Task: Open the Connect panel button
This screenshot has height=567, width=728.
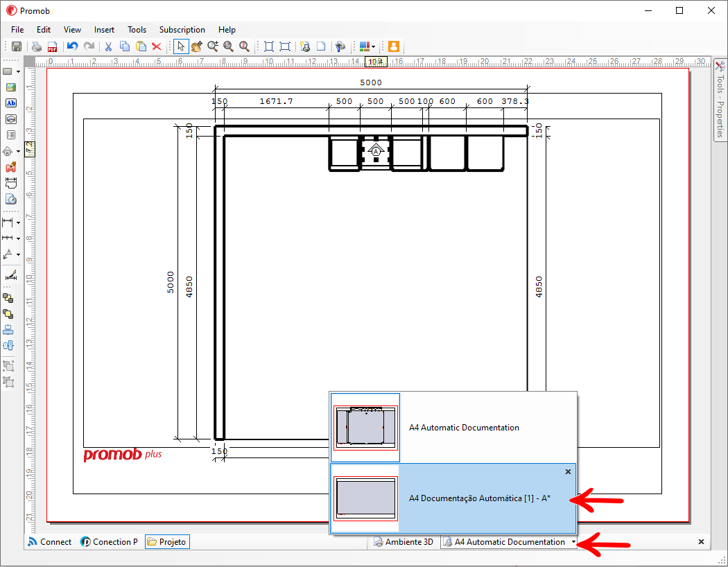Action: point(50,542)
